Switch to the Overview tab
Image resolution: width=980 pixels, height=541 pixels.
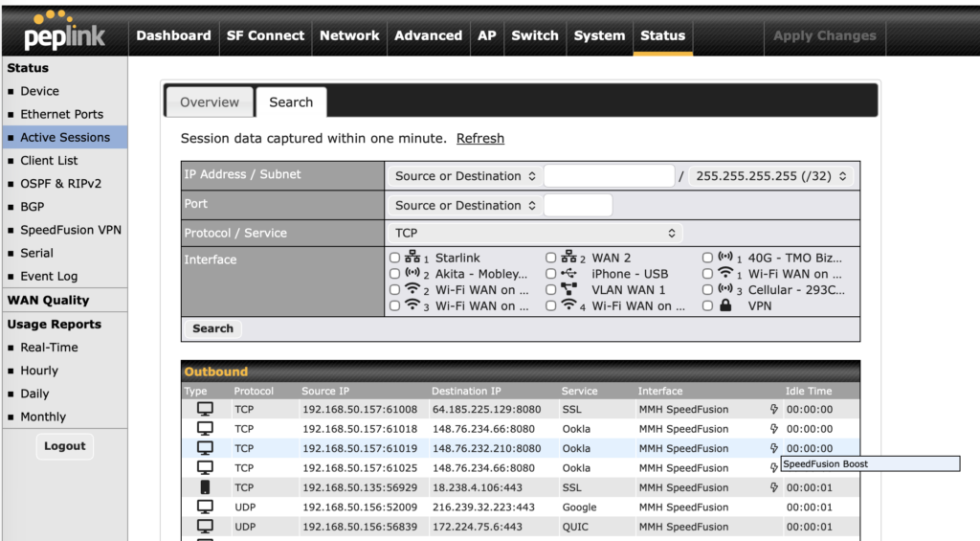coord(210,101)
